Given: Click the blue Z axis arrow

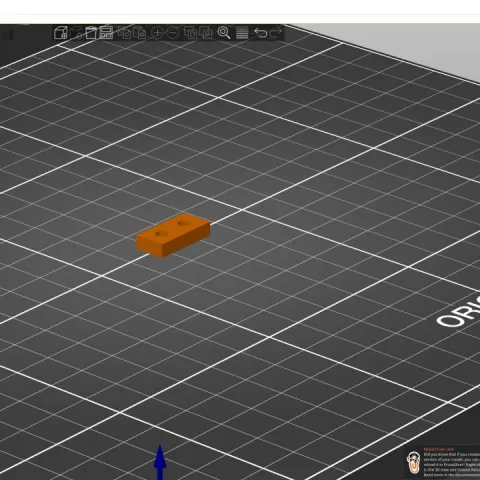Looking at the screenshot, I should pyautogui.click(x=160, y=462).
